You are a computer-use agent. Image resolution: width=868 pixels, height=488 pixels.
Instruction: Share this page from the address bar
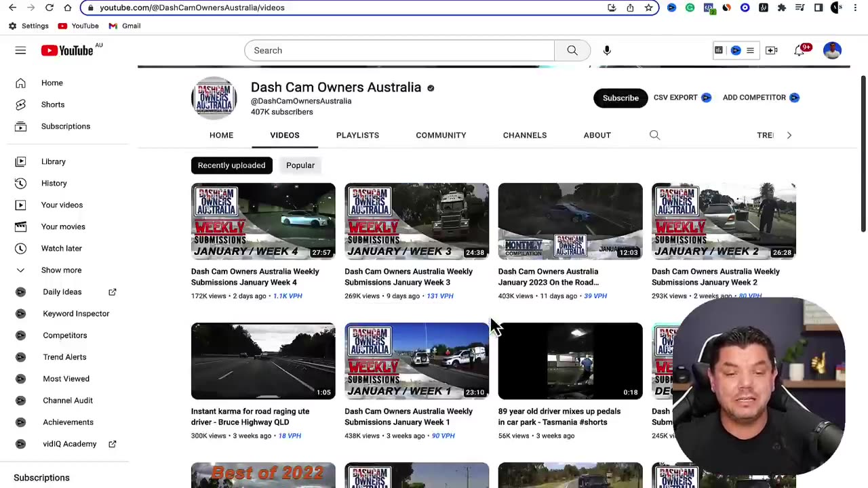pyautogui.click(x=631, y=7)
